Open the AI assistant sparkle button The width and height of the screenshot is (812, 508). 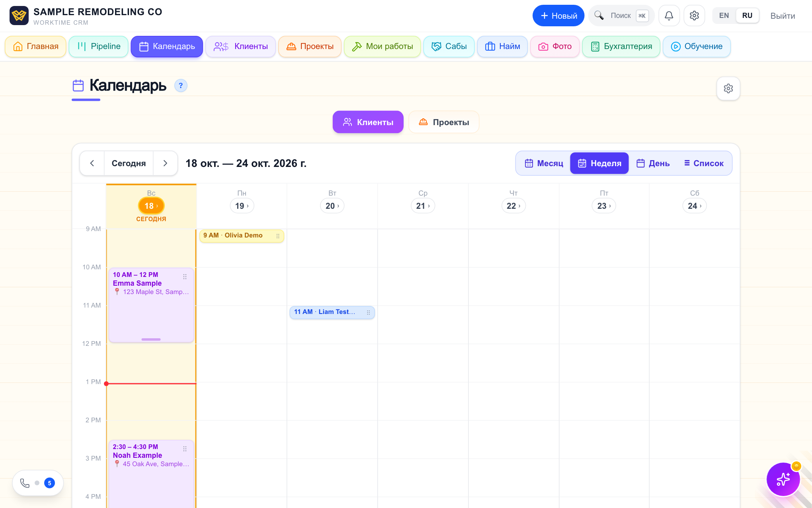click(x=783, y=479)
